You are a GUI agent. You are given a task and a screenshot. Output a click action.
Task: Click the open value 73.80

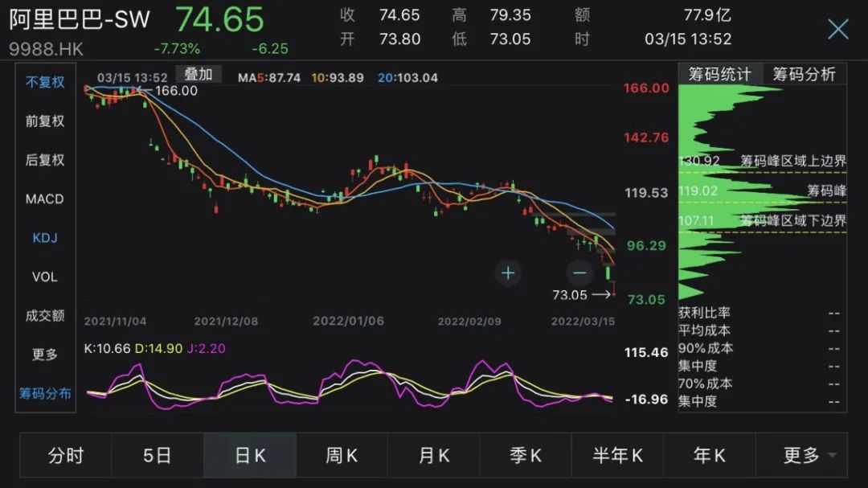point(399,39)
